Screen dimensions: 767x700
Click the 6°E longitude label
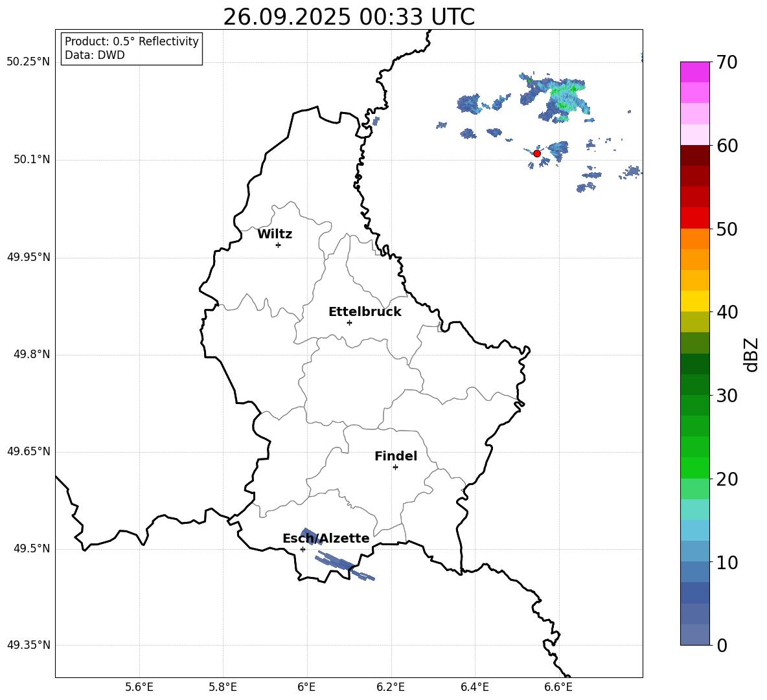pyautogui.click(x=306, y=687)
